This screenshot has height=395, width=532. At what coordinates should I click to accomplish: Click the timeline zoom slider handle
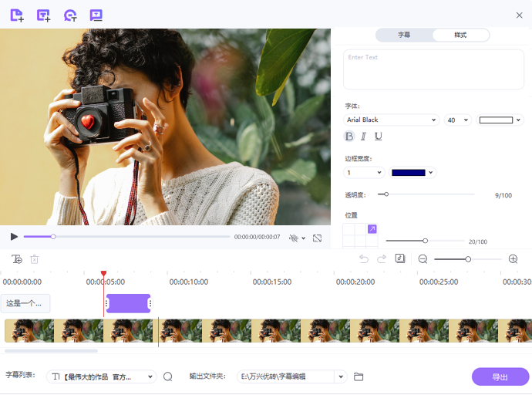pos(468,259)
